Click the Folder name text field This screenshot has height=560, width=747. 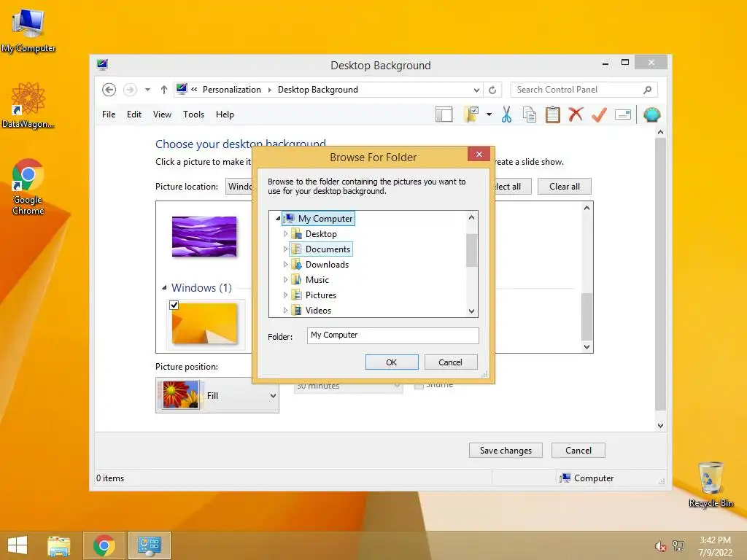393,335
